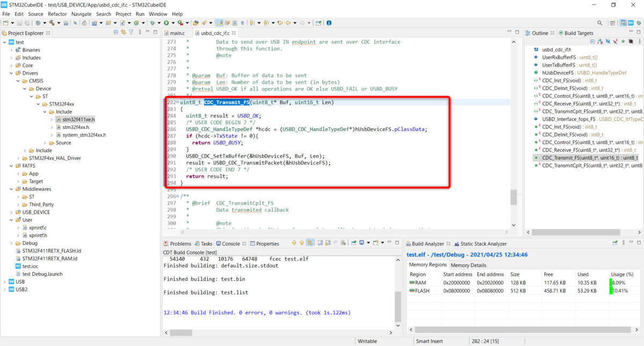This screenshot has height=346, width=644.
Task: Click the editor vertical scrollbar thumb
Action: tap(514, 197)
